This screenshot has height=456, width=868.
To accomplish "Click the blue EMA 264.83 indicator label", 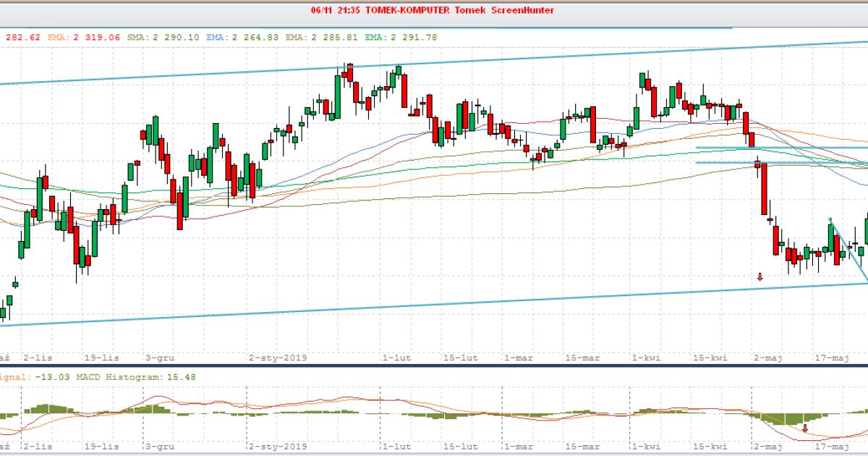I will pyautogui.click(x=242, y=37).
